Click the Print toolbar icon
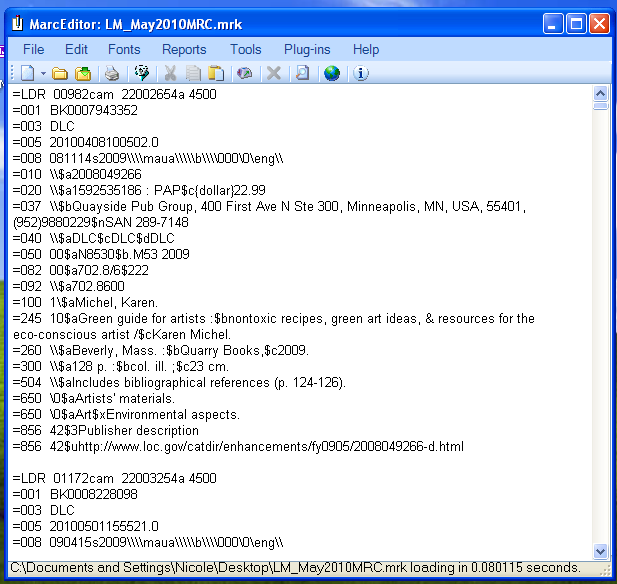Screen dimensions: 617x584 click(x=113, y=73)
